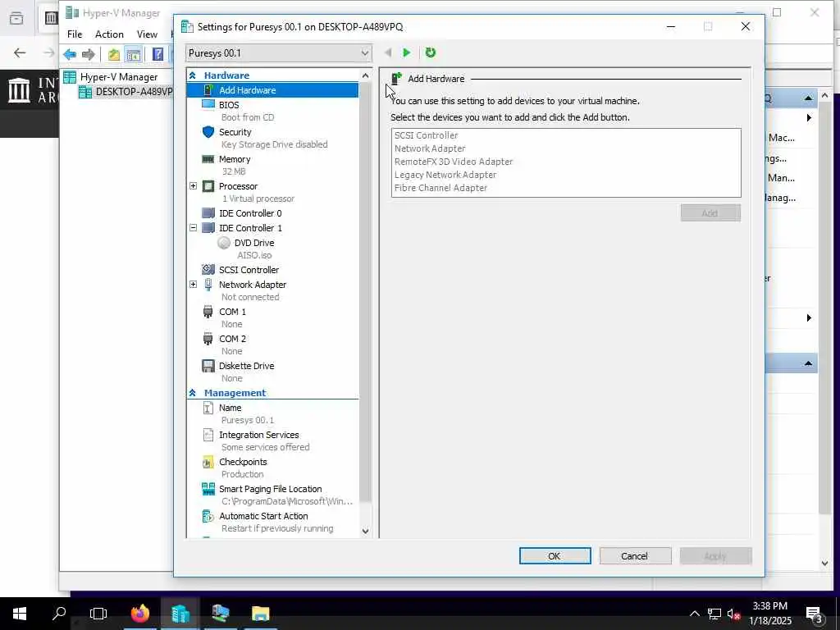
Task: Open Firefox from the taskbar
Action: tap(140, 614)
